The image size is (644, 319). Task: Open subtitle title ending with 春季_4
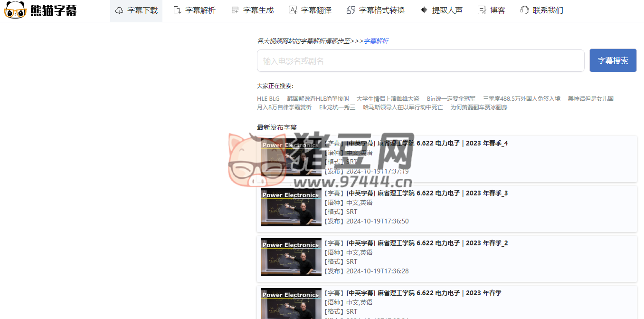tap(427, 143)
